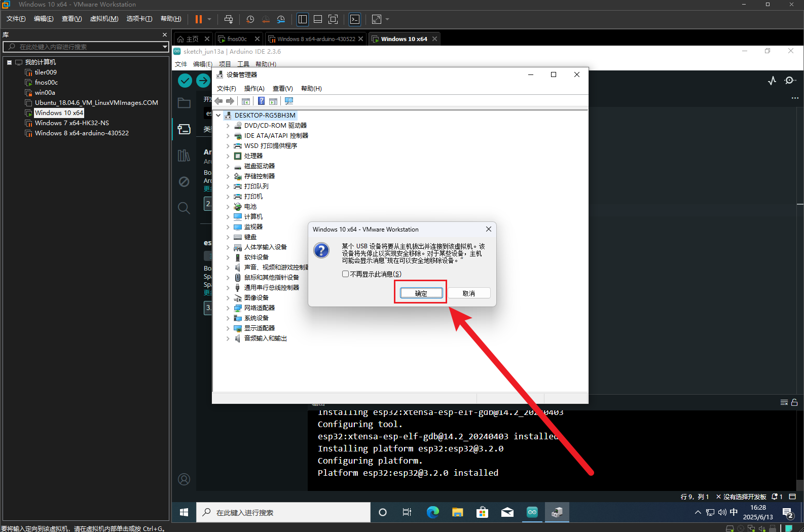Switch to the 主页 home tab
This screenshot has width=804, height=532.
pyautogui.click(x=192, y=39)
